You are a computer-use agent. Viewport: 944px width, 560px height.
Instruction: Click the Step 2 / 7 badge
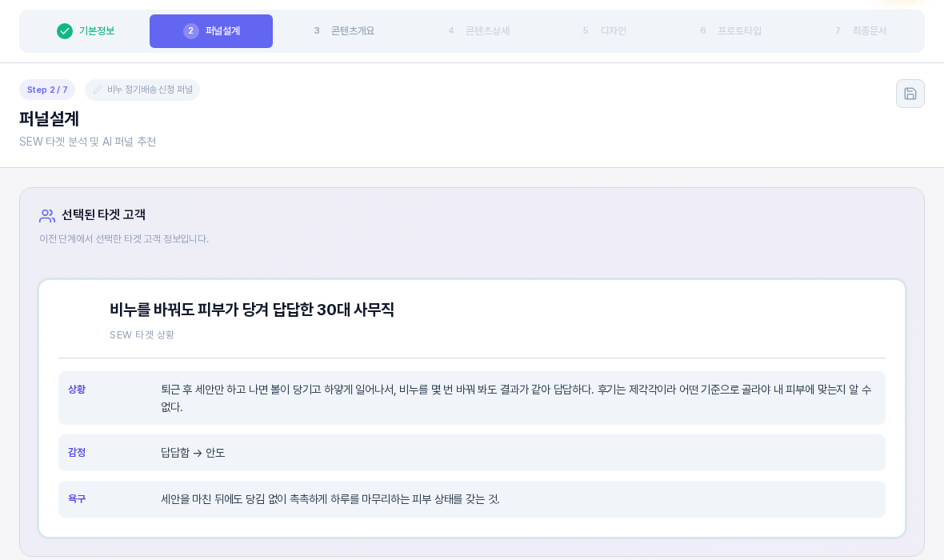pyautogui.click(x=47, y=90)
